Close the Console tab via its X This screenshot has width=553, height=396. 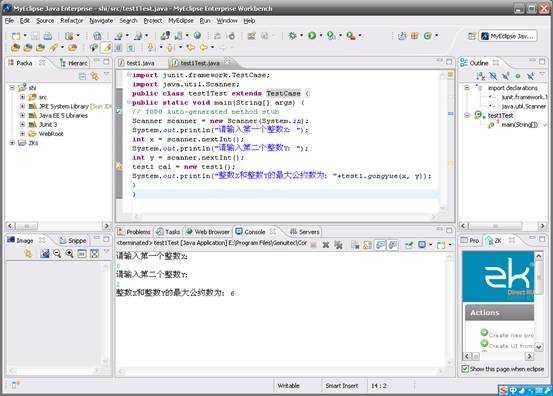pos(273,232)
